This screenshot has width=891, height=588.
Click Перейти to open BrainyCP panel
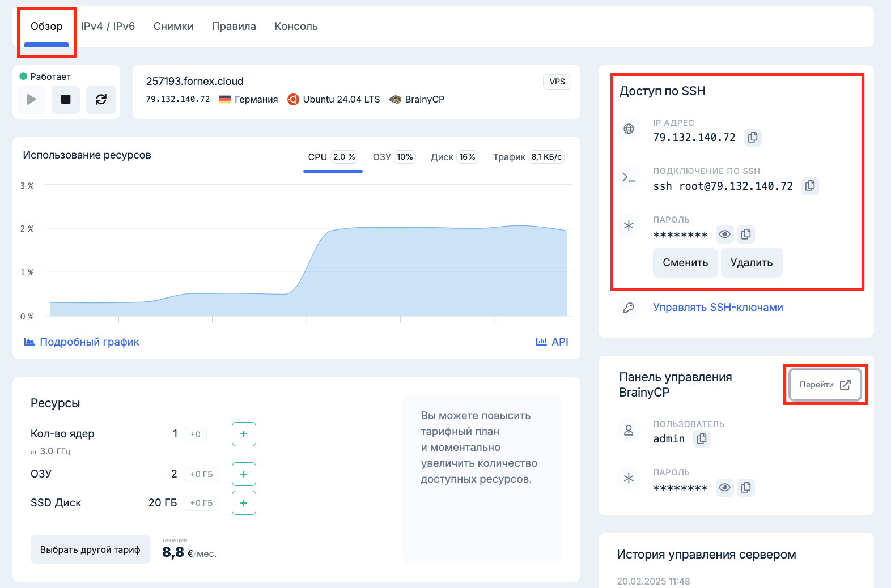point(825,385)
